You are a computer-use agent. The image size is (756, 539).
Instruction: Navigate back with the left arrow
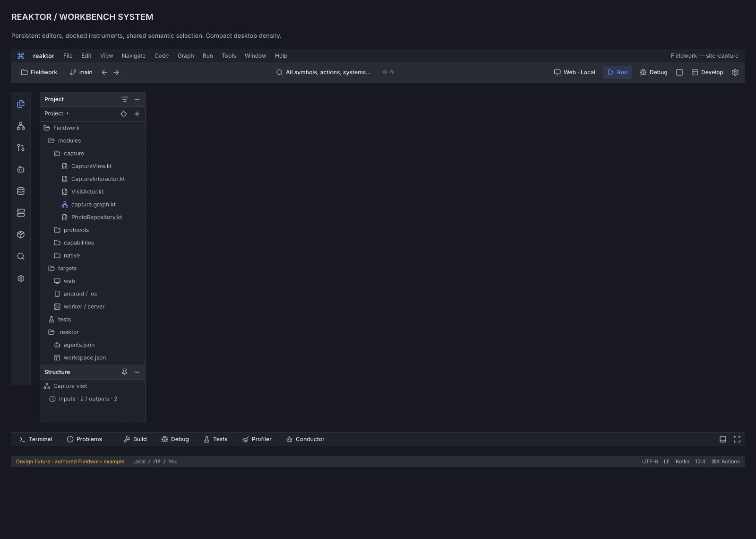[x=104, y=72]
